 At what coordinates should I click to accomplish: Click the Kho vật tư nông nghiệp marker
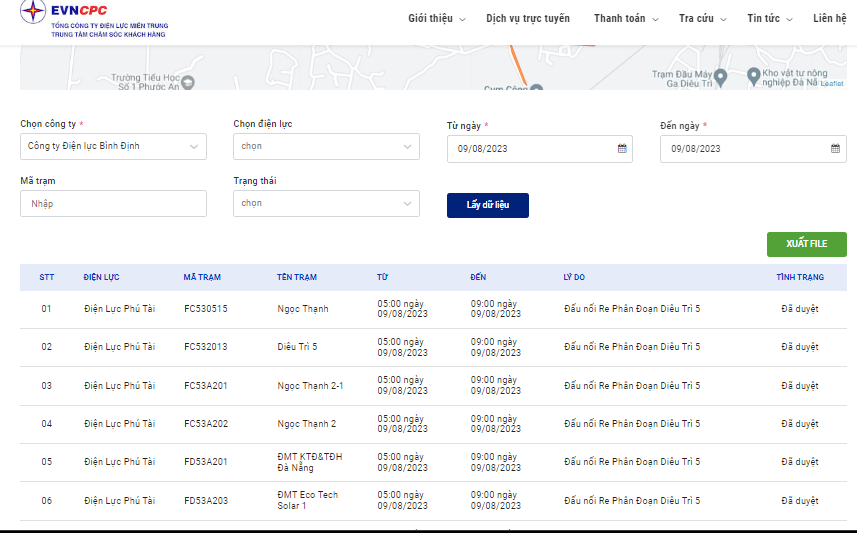coord(754,77)
